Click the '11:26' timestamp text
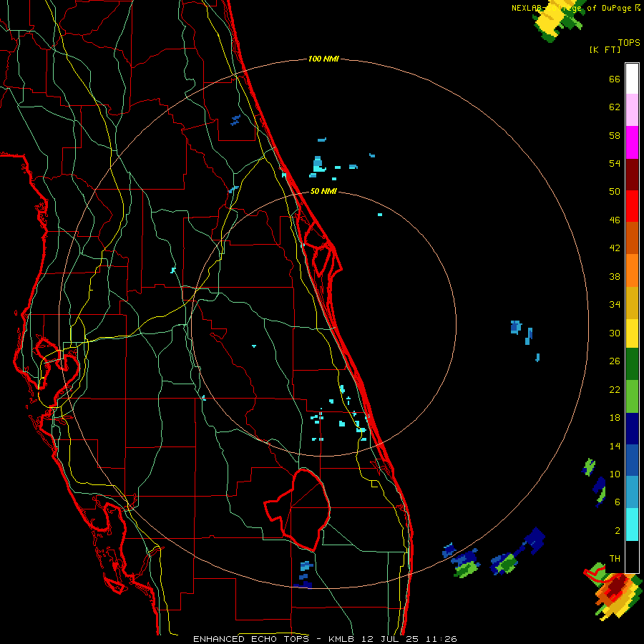The image size is (644, 644). click(x=440, y=639)
